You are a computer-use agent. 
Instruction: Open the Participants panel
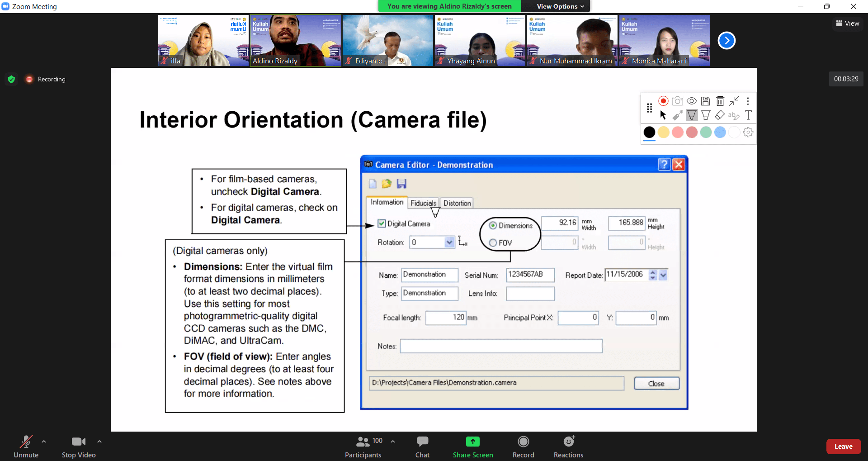(x=363, y=447)
